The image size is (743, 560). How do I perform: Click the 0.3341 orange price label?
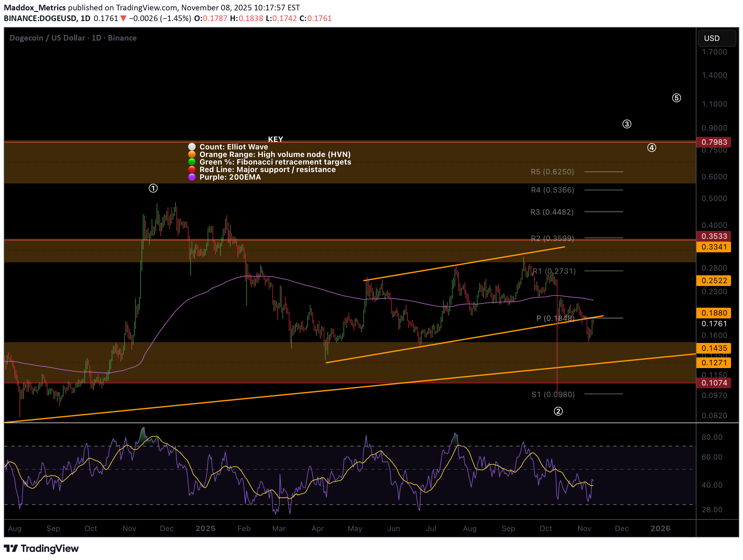[x=714, y=247]
